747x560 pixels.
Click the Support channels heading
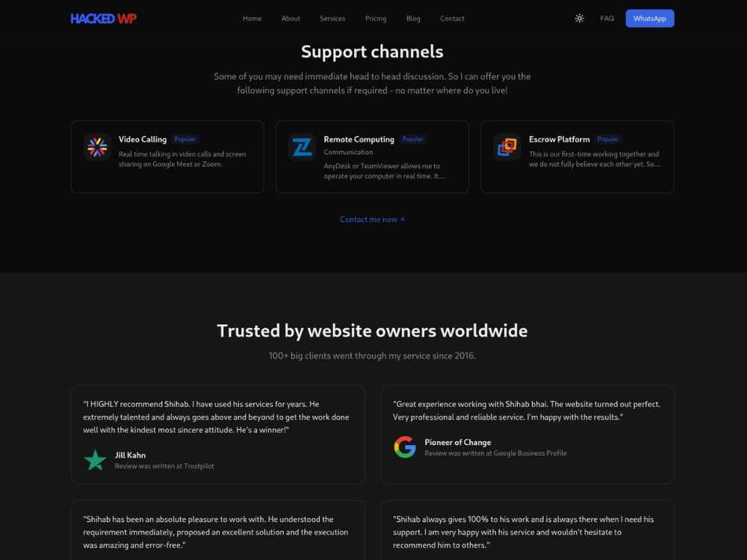click(372, 52)
